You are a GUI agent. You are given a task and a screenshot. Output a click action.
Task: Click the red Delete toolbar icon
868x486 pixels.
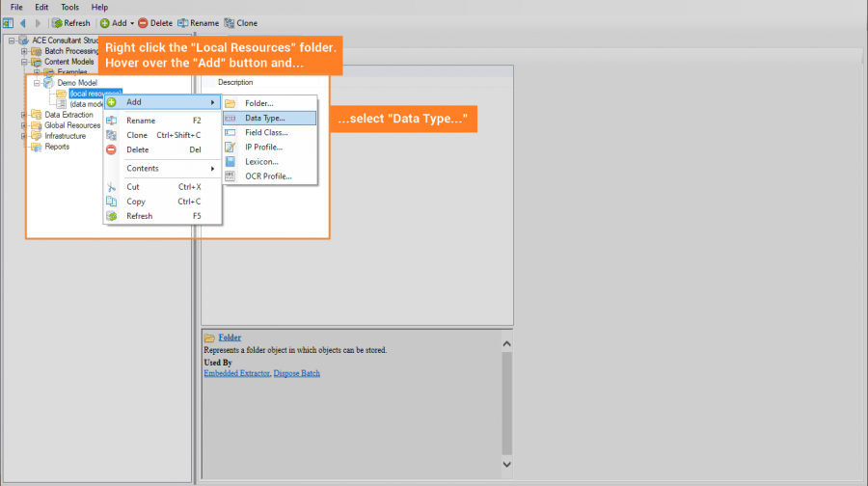pyautogui.click(x=143, y=23)
